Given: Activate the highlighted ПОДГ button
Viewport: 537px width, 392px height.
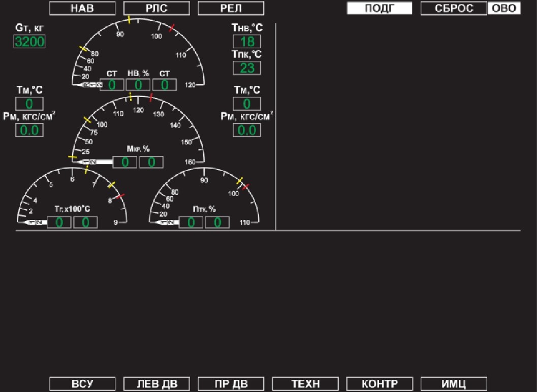Looking at the screenshot, I should coord(380,8).
